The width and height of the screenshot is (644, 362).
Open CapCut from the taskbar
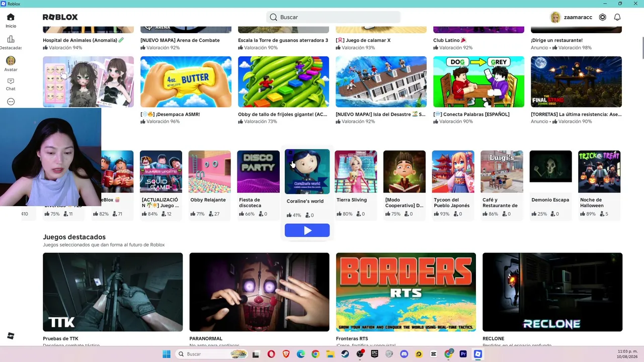434,354
